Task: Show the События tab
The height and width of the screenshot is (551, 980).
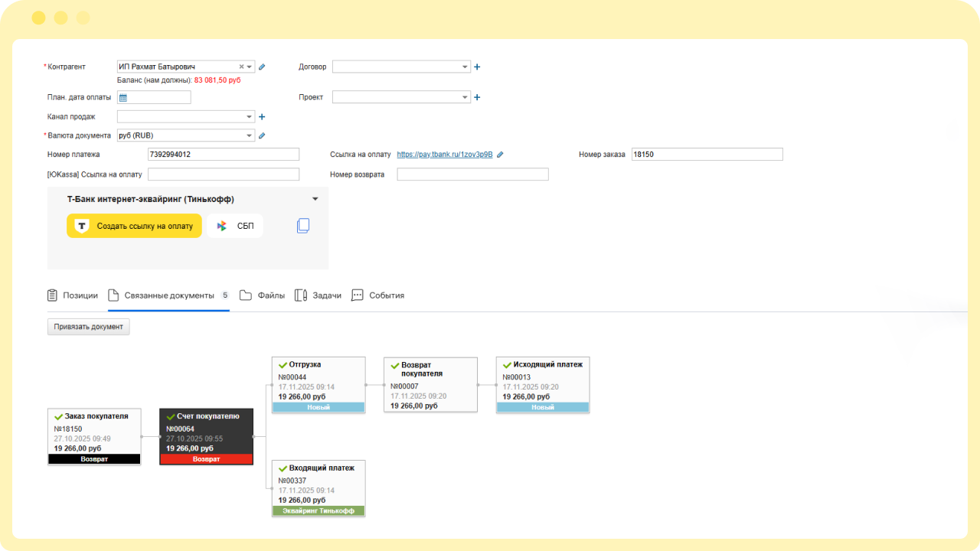Action: coord(377,295)
